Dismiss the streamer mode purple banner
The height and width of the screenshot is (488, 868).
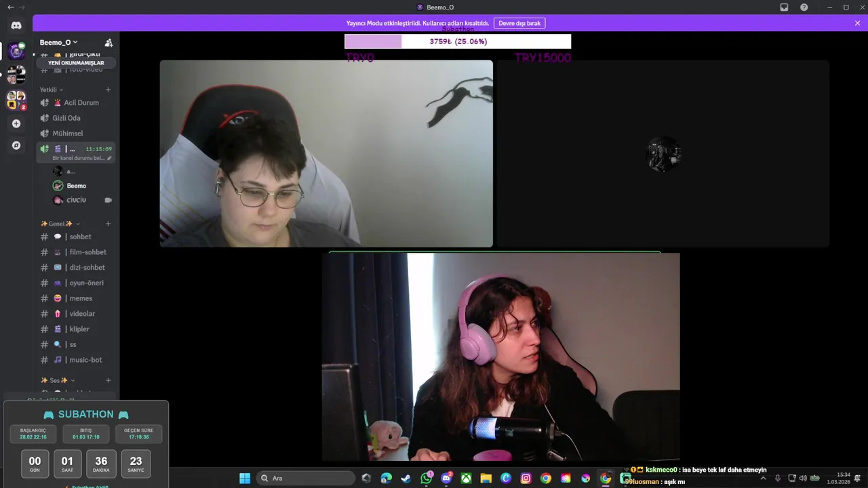coord(857,23)
